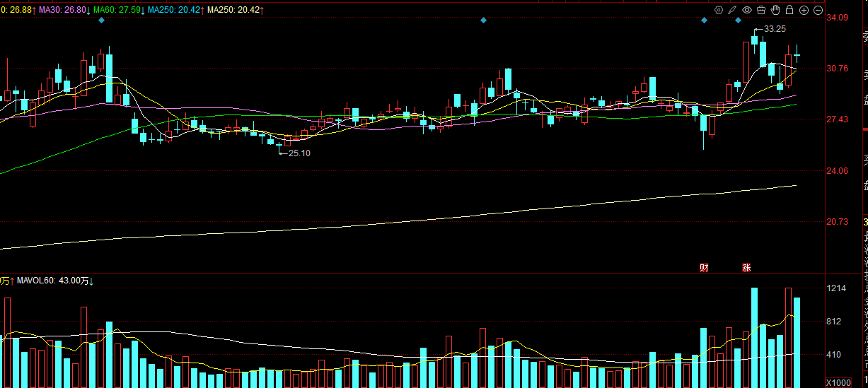
Task: Zoom out with the minus icon
Action: 818,10
